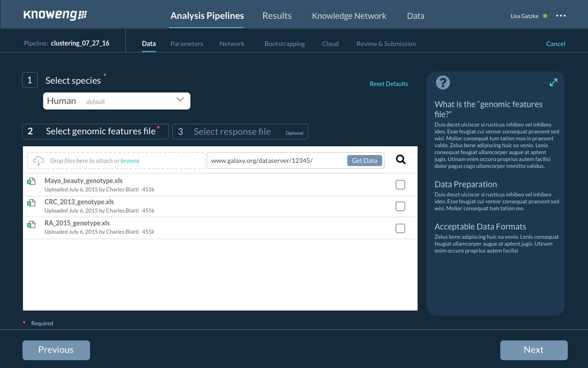The height and width of the screenshot is (368, 588).
Task: Click the KnowEnG logo
Action: (55, 15)
